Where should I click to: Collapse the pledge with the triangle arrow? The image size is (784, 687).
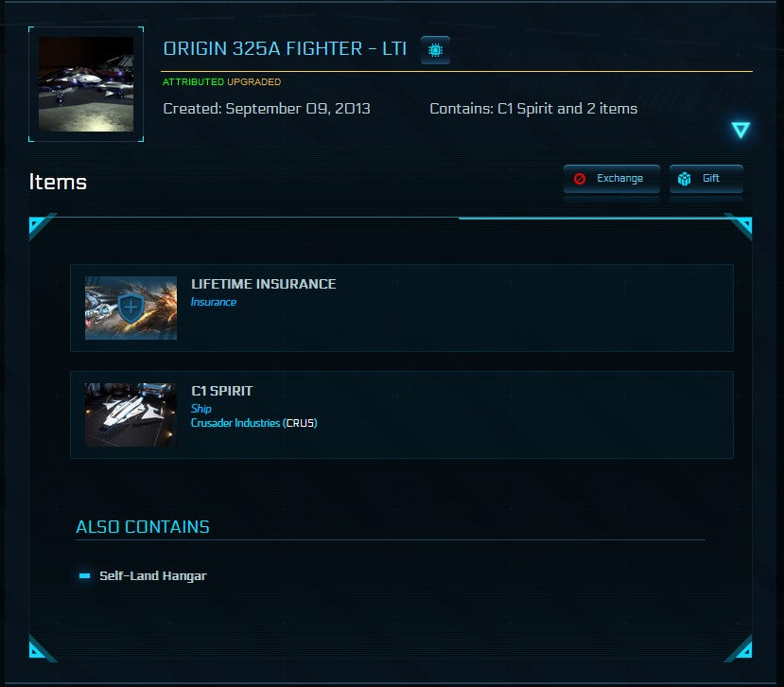click(740, 131)
